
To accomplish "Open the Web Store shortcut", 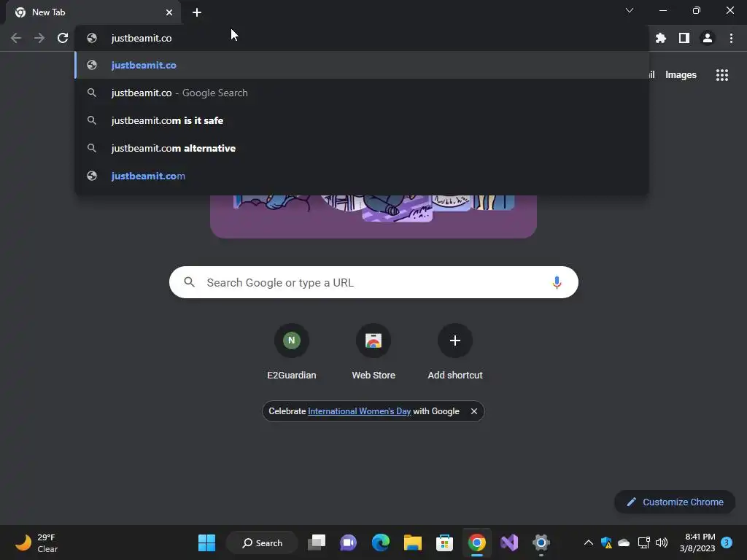I will tap(373, 352).
